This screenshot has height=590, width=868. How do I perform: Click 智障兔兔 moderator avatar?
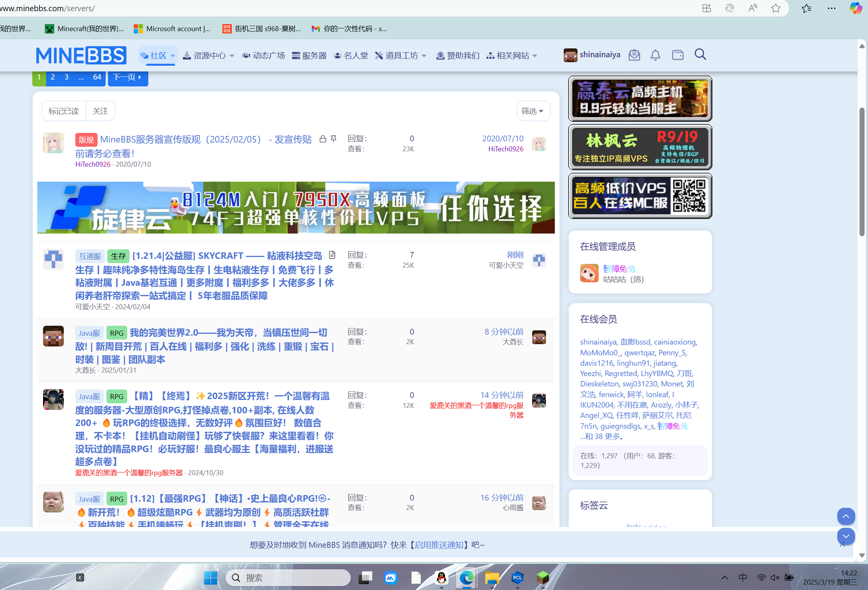coord(589,273)
